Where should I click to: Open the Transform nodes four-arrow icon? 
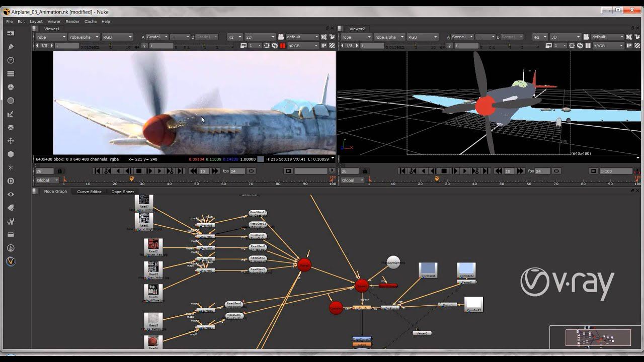[11, 141]
